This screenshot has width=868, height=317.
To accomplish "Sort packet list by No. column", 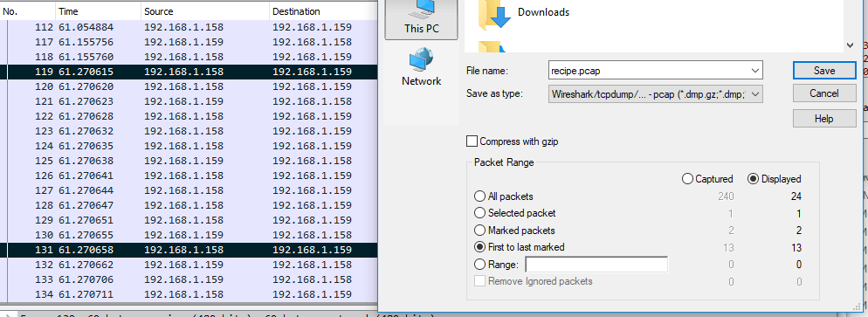I will (x=28, y=11).
